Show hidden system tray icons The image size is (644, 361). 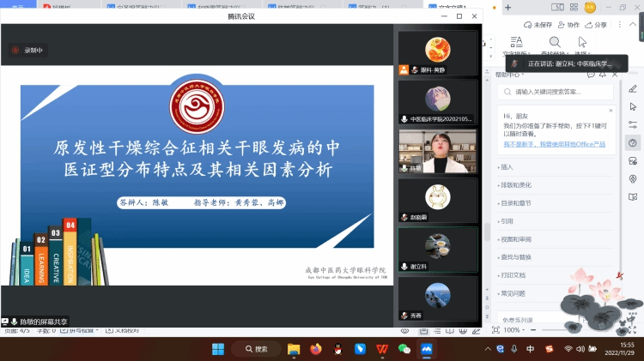click(488, 349)
